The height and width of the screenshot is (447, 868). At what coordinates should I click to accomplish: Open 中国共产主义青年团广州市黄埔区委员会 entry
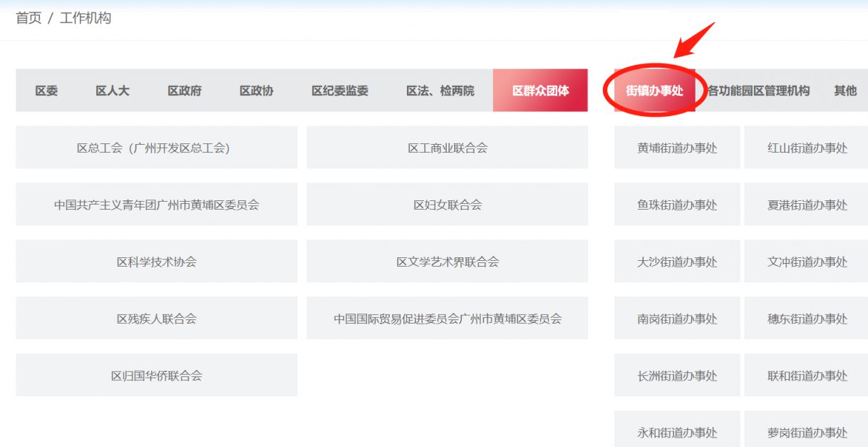click(157, 205)
